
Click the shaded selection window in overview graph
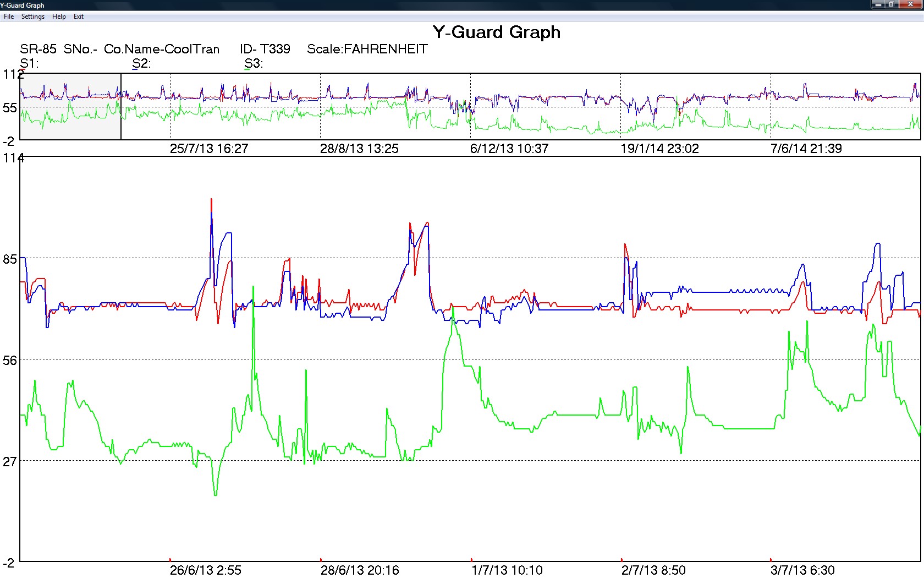[x=70, y=106]
